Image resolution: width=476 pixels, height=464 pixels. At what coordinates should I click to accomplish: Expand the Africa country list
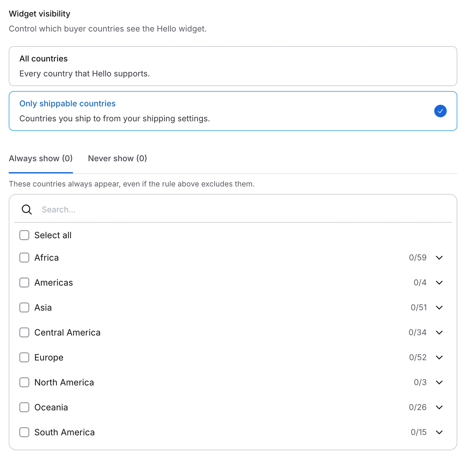coord(440,258)
